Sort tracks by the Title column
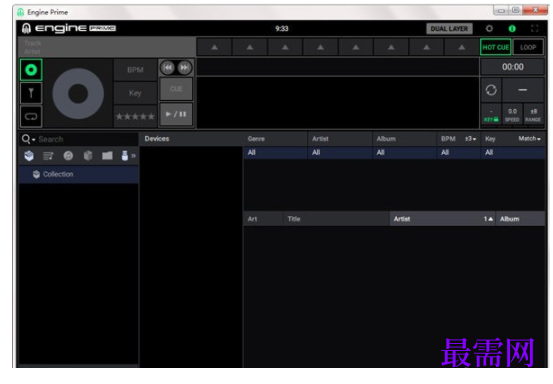The image size is (553, 384). (336, 219)
